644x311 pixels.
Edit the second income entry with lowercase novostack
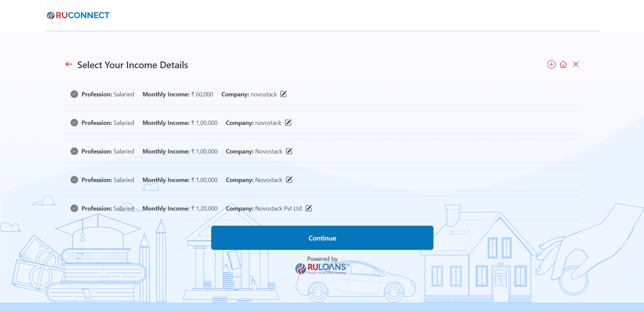288,123
